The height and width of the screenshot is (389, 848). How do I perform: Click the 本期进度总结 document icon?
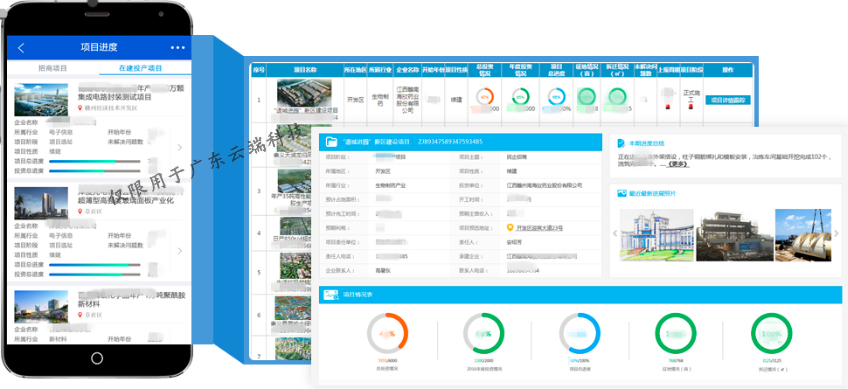[x=621, y=143]
